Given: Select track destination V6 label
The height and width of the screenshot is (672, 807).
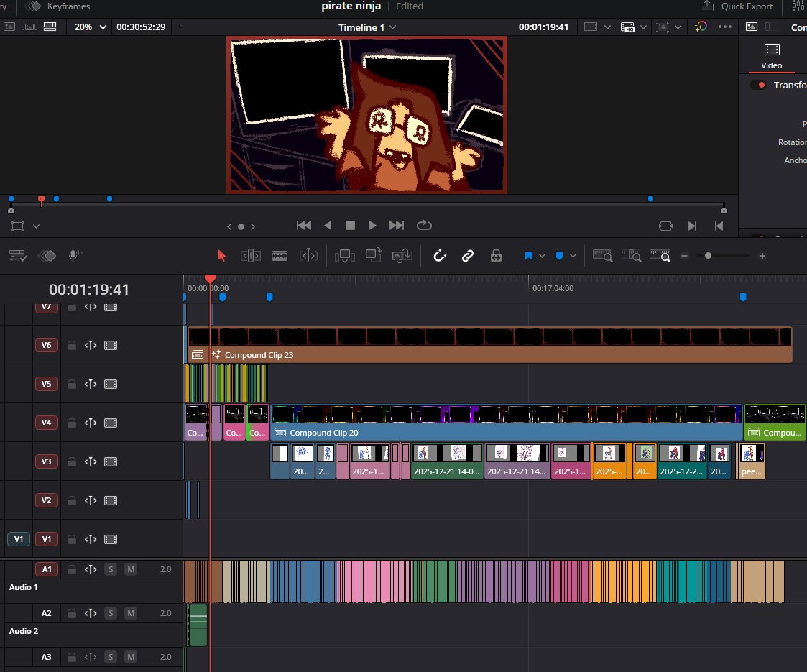Looking at the screenshot, I should tap(46, 345).
